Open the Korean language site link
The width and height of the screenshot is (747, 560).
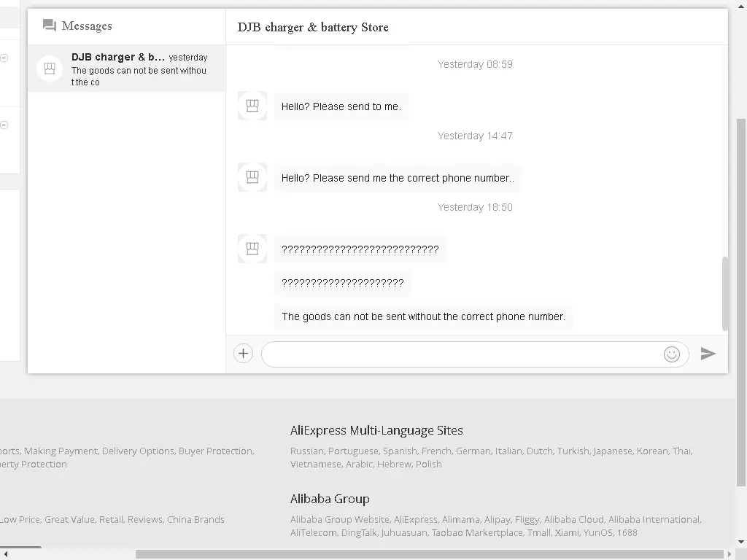(x=653, y=451)
